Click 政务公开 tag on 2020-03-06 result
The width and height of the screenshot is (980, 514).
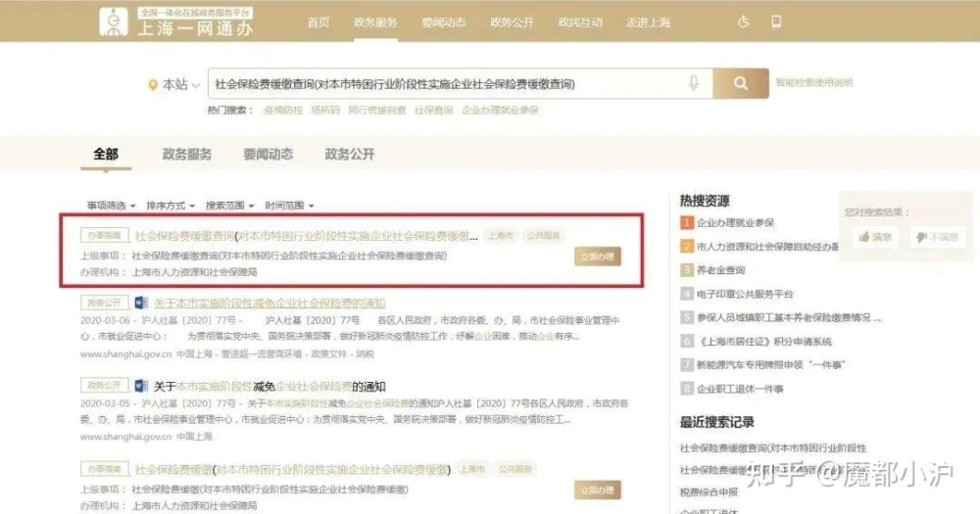coord(105,303)
